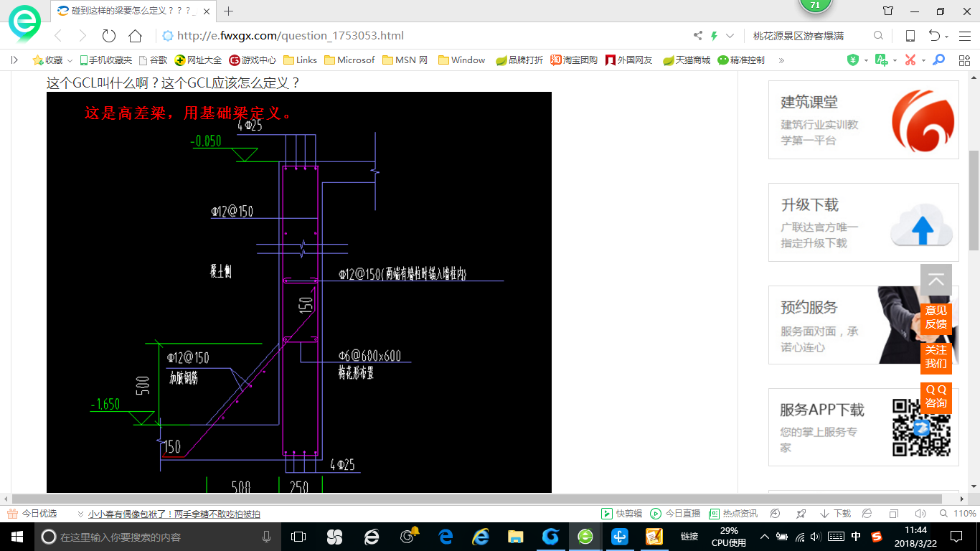Viewport: 980px width, 551px height.
Task: Open 今日优选 in status bar
Action: pos(32,514)
